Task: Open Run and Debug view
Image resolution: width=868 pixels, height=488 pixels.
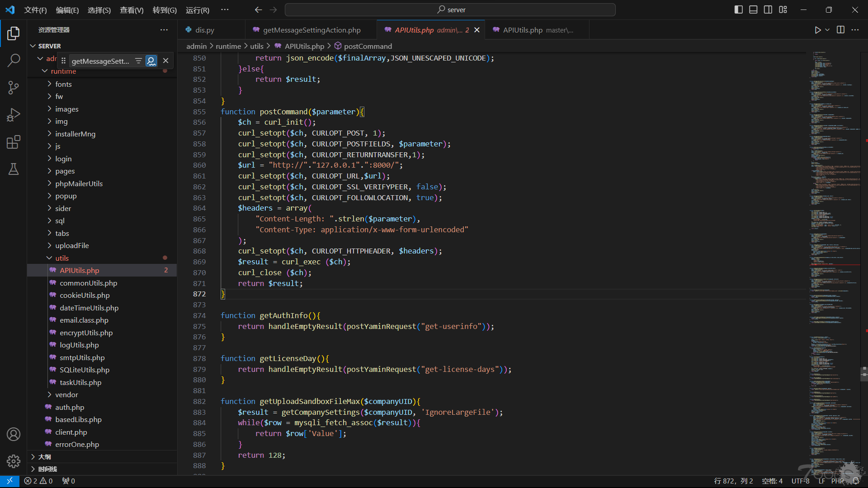Action: pyautogui.click(x=14, y=115)
